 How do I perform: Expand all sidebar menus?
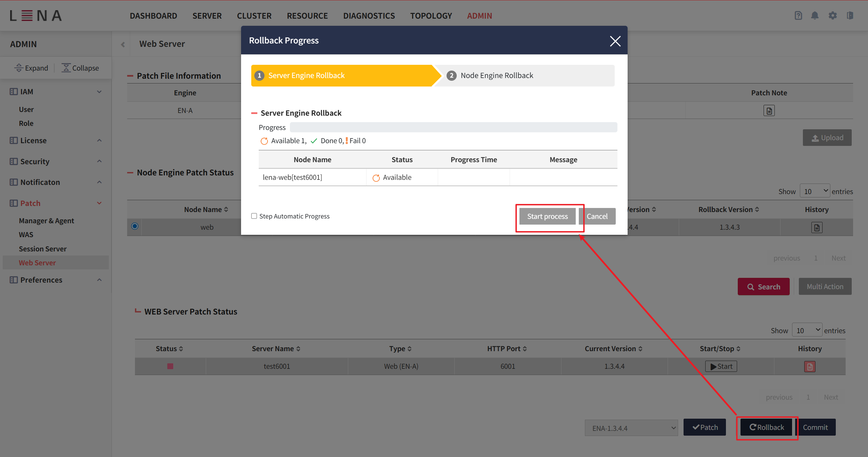[31, 68]
